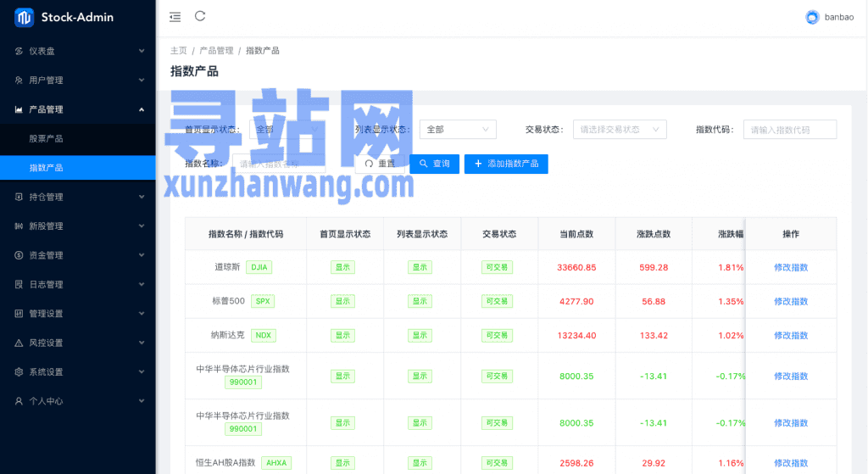
Task: Click the 4277.90 current points value
Action: tap(576, 302)
